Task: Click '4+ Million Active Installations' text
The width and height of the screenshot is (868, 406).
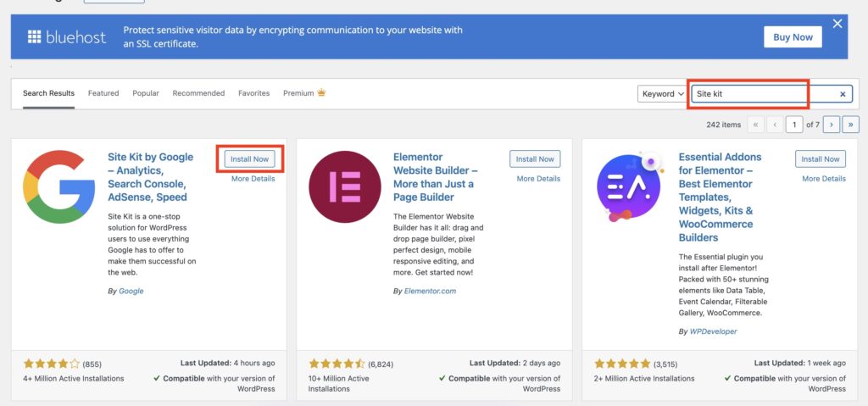Action: coord(74,378)
